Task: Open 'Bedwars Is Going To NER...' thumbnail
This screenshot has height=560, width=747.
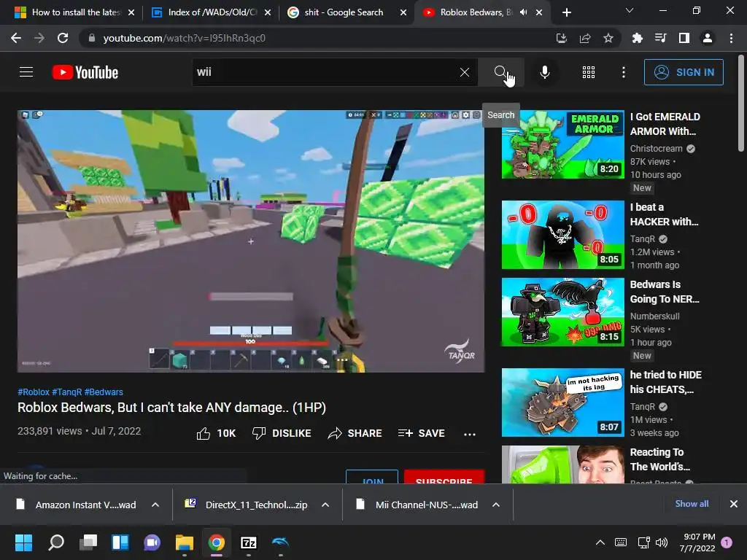Action: pos(562,312)
